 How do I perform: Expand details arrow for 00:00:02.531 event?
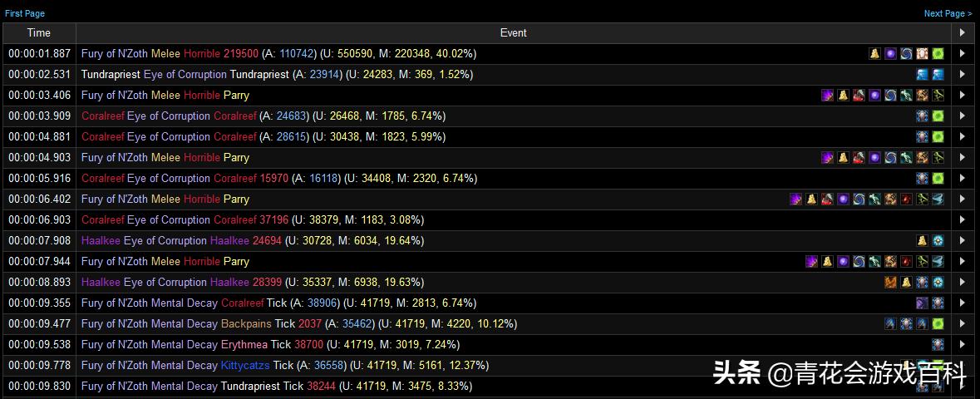tap(963, 75)
